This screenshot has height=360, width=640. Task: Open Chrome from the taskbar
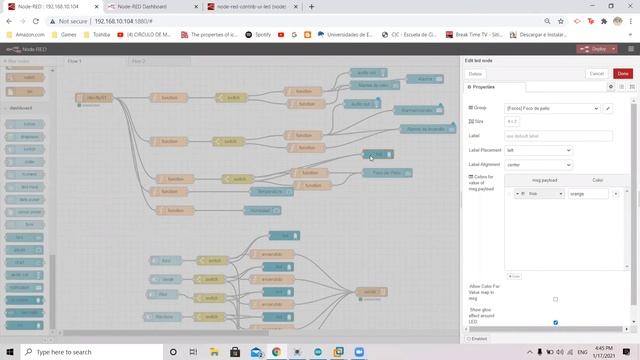point(276,352)
